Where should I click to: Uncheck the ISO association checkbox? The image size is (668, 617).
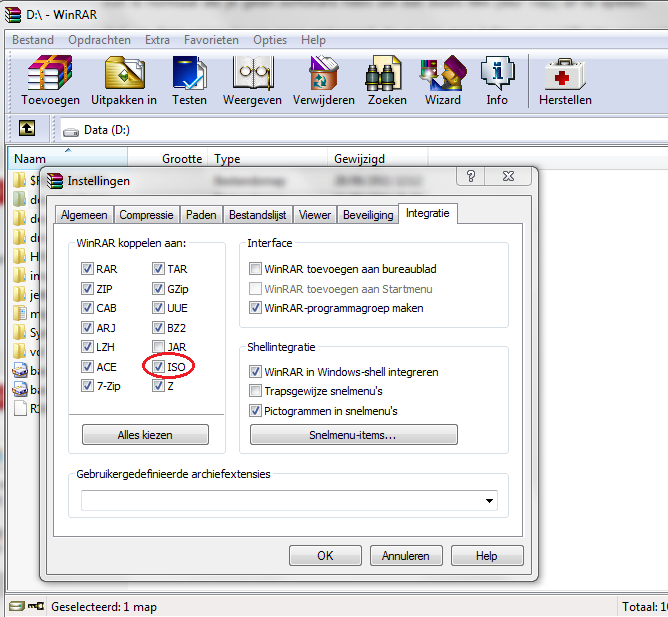coord(158,366)
